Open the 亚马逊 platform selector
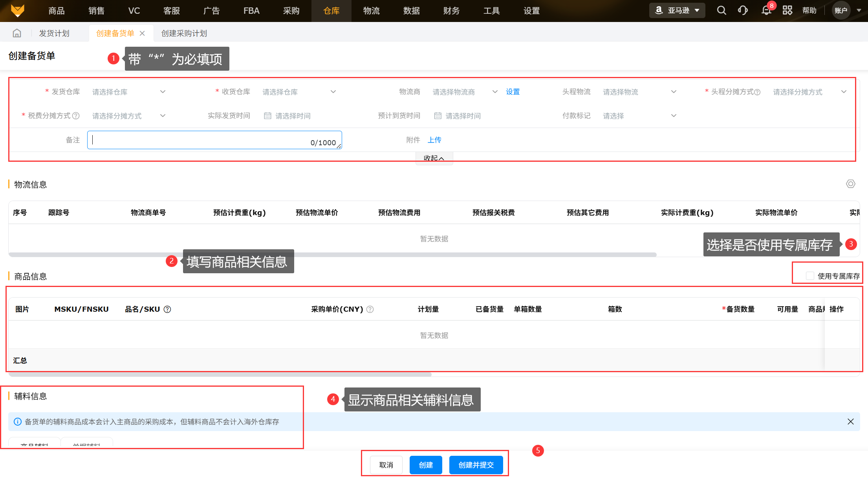The width and height of the screenshot is (868, 477). (x=677, y=11)
